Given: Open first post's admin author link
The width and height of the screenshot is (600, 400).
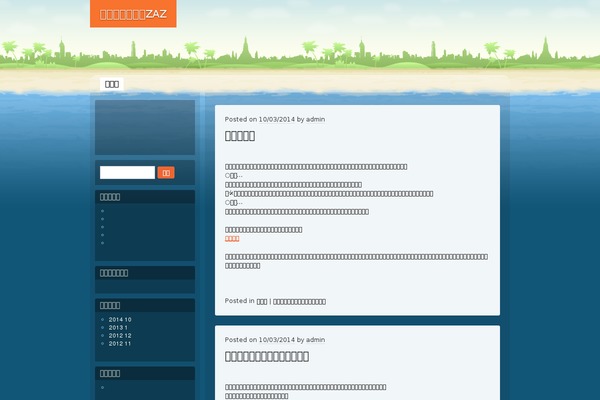Looking at the screenshot, I should click(315, 119).
